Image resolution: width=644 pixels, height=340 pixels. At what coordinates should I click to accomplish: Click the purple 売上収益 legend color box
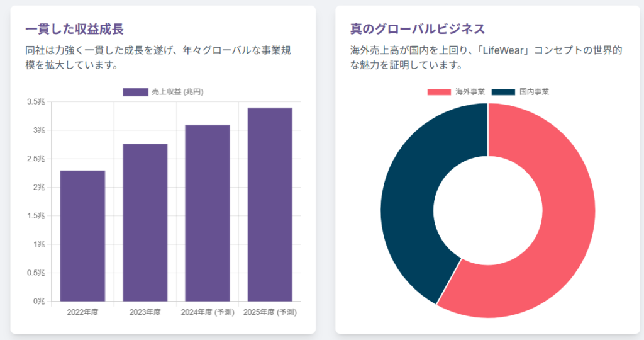point(135,92)
